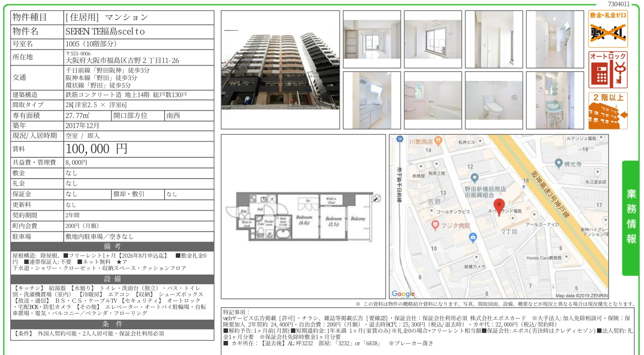
Task: Click the 敷金・礼金ゼロ badge icon
Action: point(608,29)
